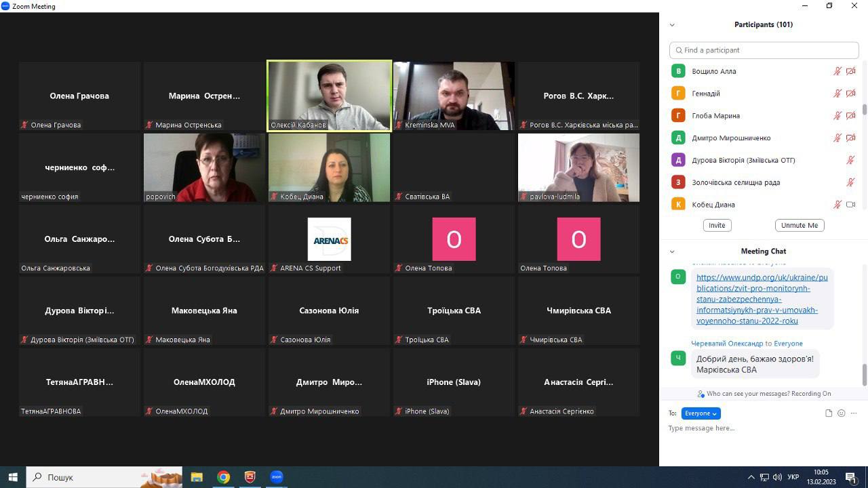Click participant name Золочівська селищна рада in list

click(x=736, y=182)
